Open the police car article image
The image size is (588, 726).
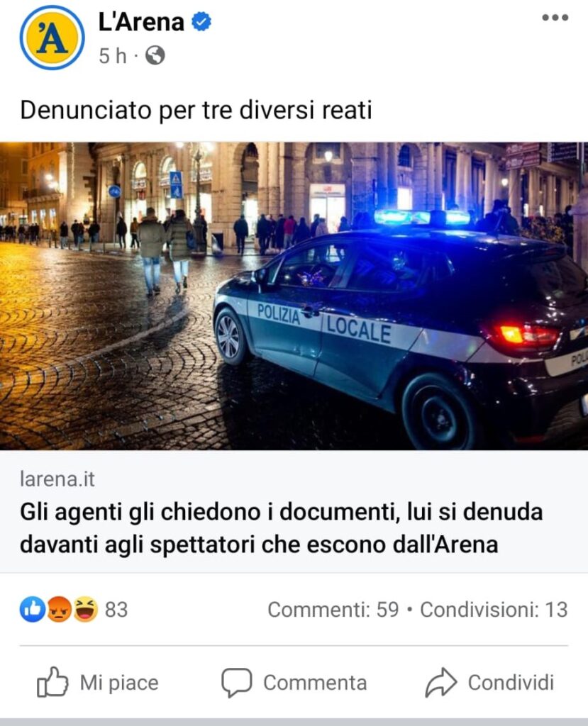pyautogui.click(x=294, y=296)
